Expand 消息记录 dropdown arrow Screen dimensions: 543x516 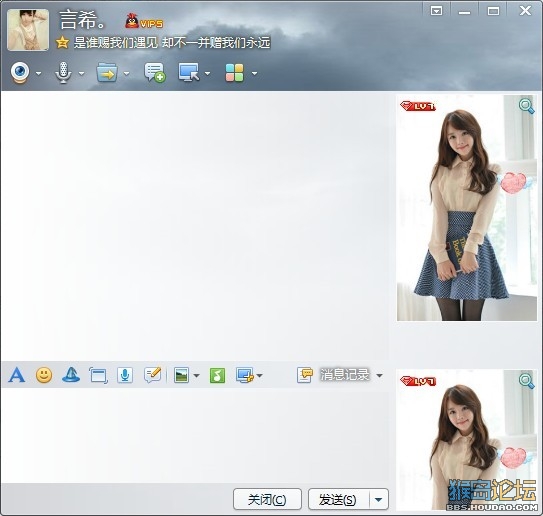click(380, 375)
